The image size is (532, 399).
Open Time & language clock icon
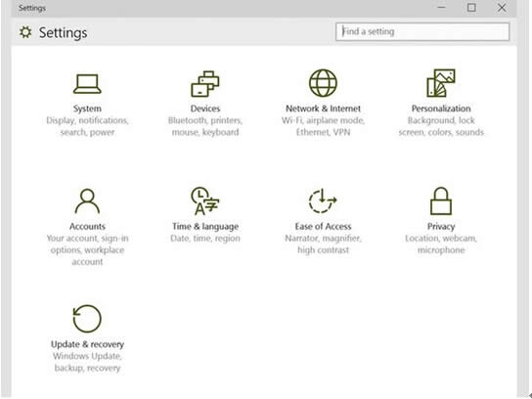tap(205, 200)
